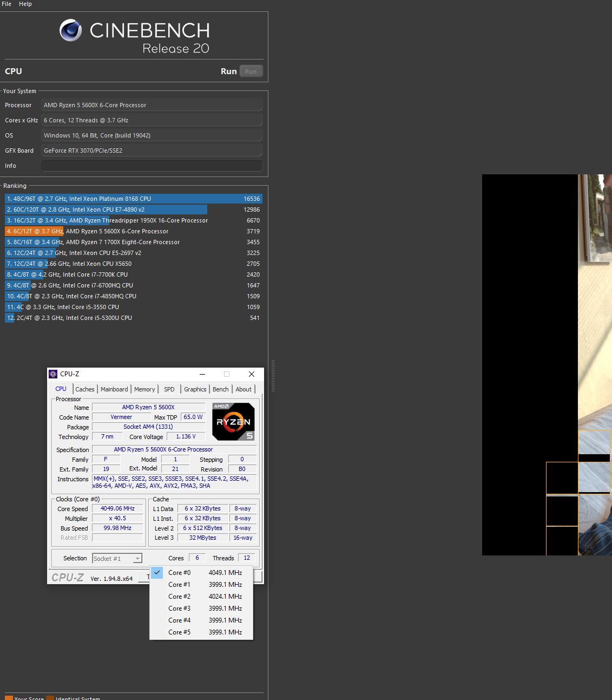Click the Package value Socket AM4 (1331)

point(148,427)
